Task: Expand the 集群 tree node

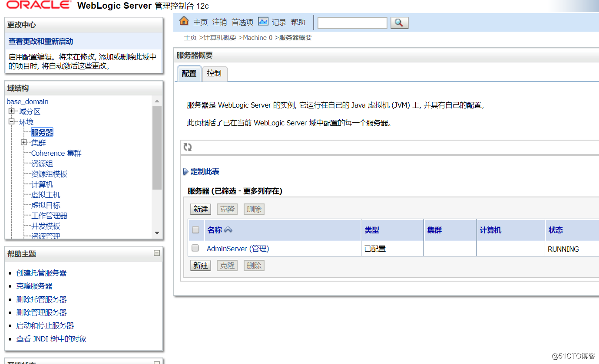Action: tap(24, 142)
